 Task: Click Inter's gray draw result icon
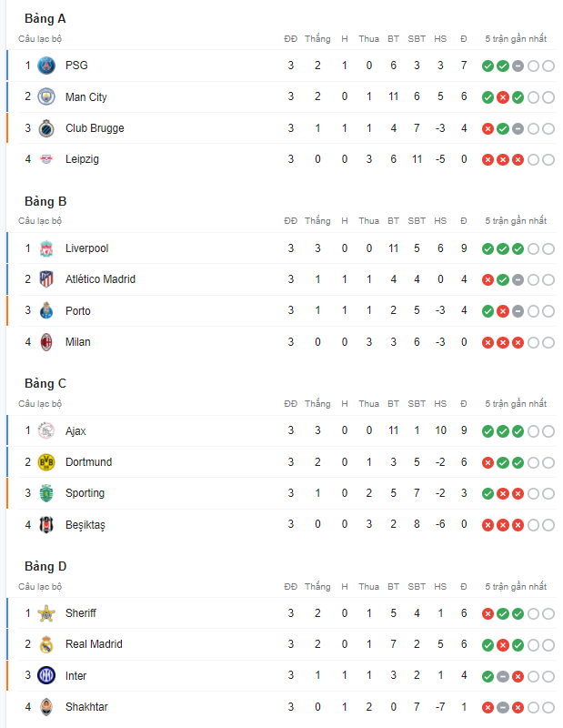tap(503, 676)
